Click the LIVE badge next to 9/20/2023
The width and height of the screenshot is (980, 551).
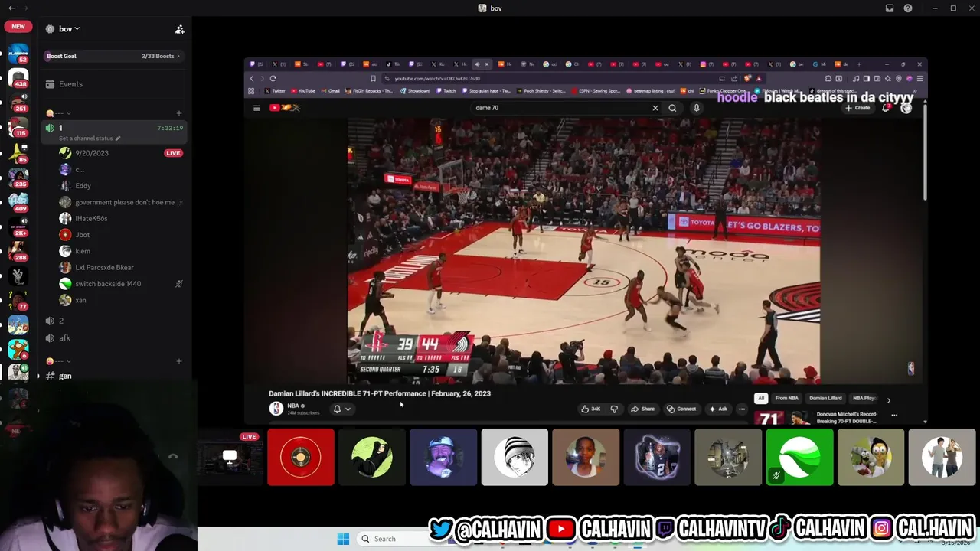(173, 153)
